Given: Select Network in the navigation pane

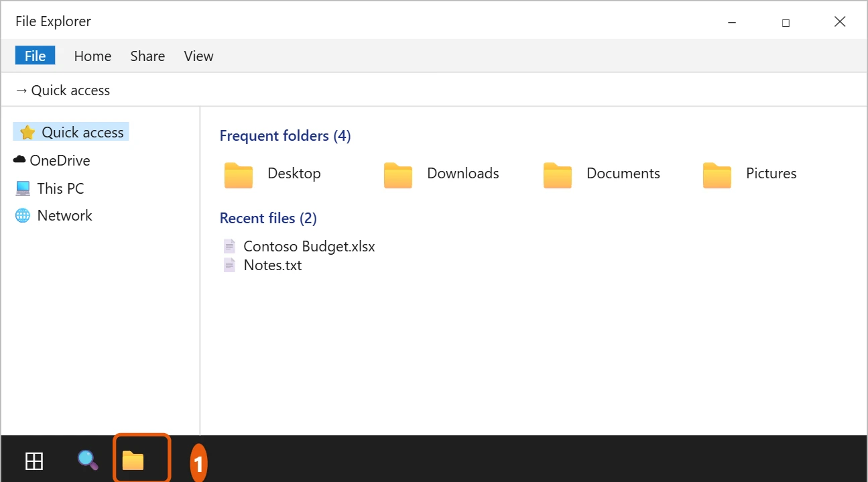Looking at the screenshot, I should [x=54, y=215].
